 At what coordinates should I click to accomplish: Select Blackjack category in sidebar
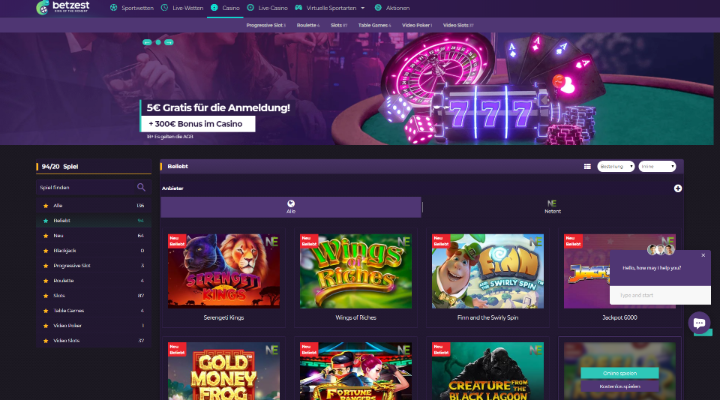(94, 251)
